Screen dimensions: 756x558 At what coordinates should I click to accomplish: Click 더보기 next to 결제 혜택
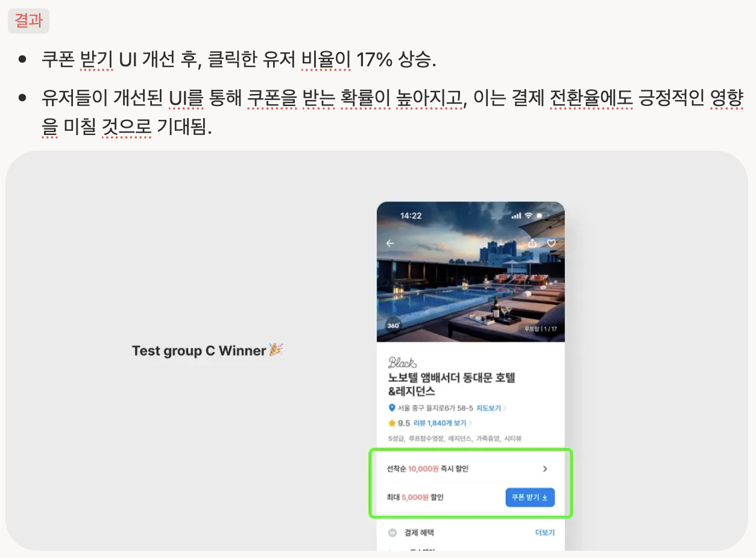pyautogui.click(x=545, y=533)
